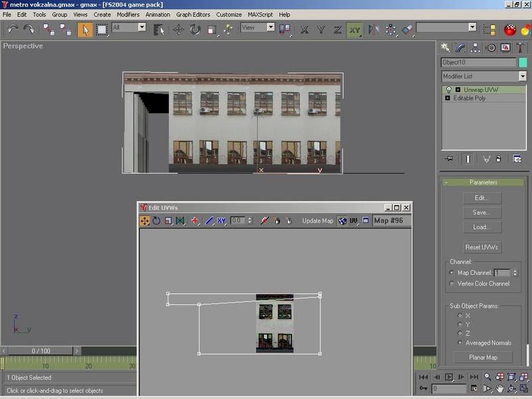The image size is (532, 399).
Task: Activate the Select Object arrow tool
Action: 84,29
